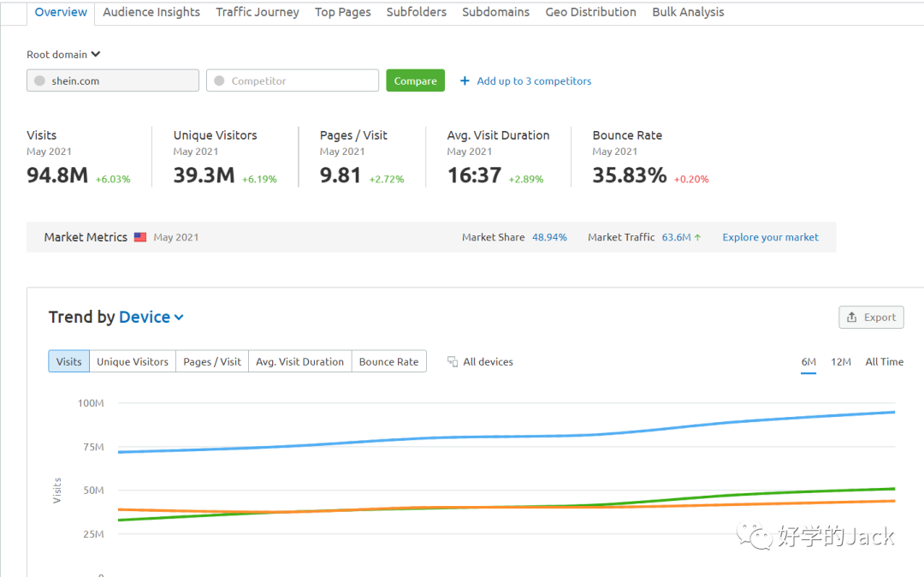Screen dimensions: 924x577
Task: Select Pages / Visit chart metric
Action: (x=212, y=361)
